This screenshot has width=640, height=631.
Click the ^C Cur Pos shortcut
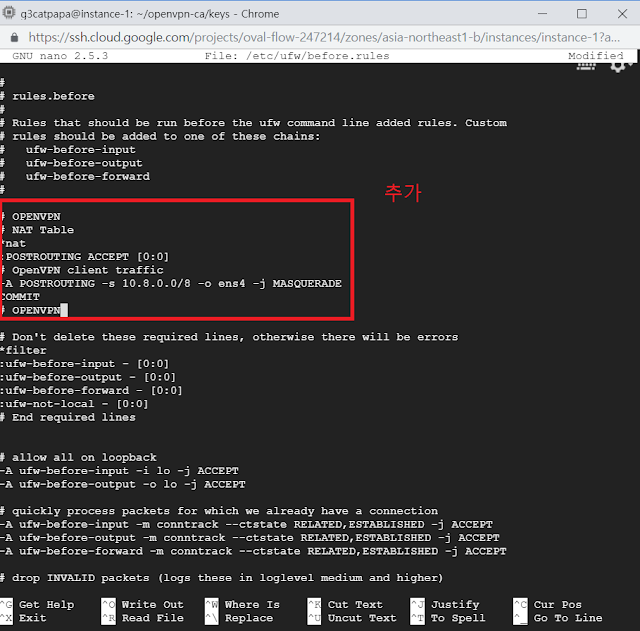pyautogui.click(x=548, y=604)
